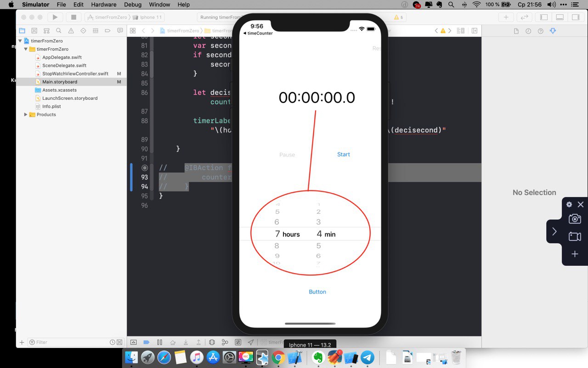Hide the debug area toggle icon
Screen dimensions: 588x368
(x=134, y=342)
